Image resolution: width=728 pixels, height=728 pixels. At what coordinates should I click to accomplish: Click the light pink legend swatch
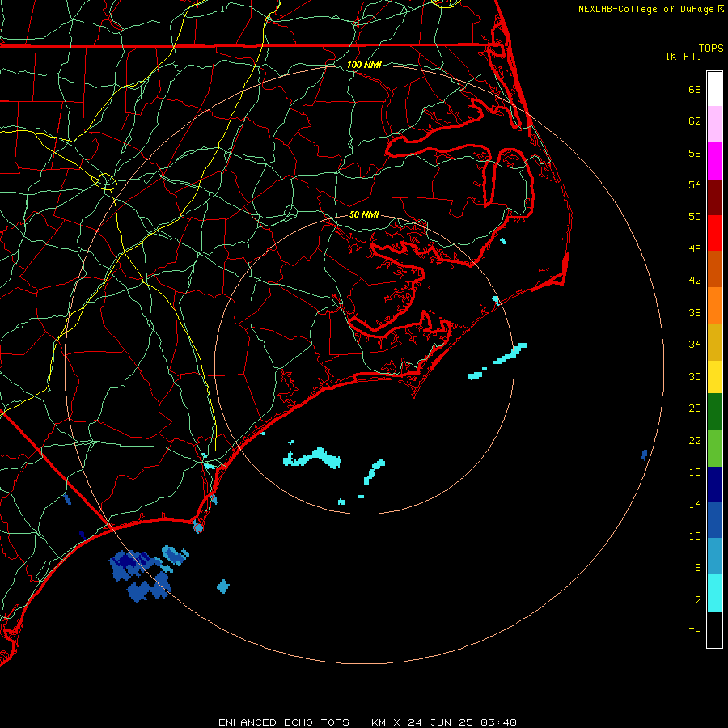(x=714, y=125)
